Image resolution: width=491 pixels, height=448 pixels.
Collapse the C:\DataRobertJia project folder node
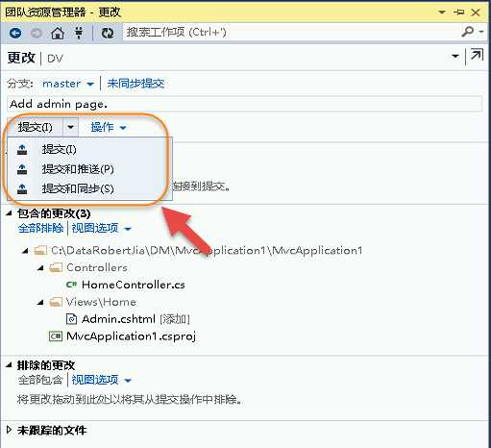(x=26, y=251)
